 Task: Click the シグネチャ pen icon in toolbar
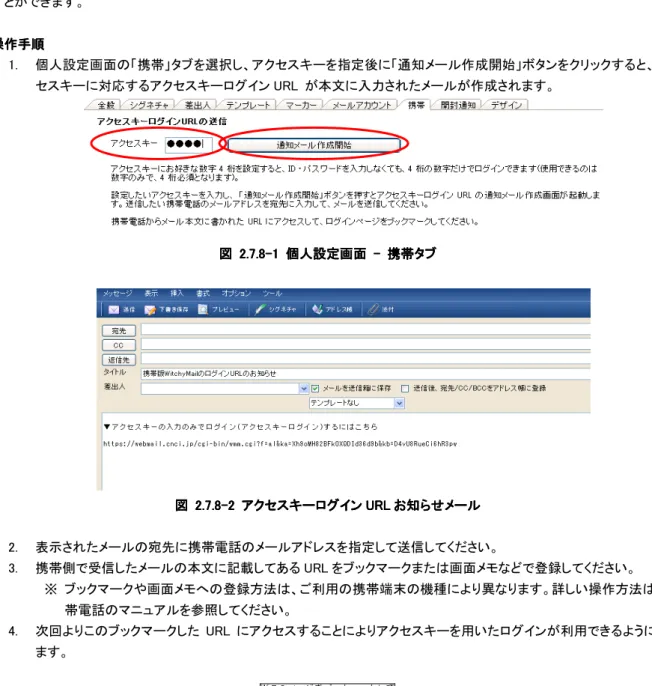259,309
